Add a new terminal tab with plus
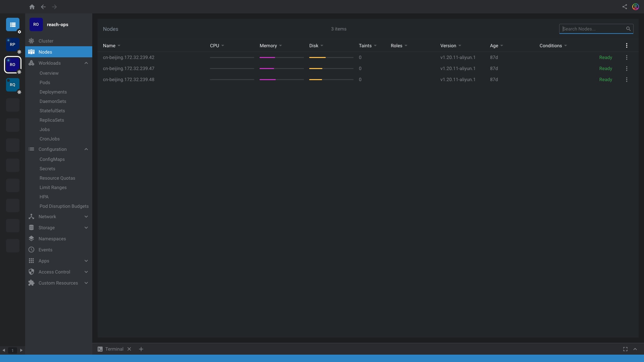The height and width of the screenshot is (362, 644). tap(141, 349)
